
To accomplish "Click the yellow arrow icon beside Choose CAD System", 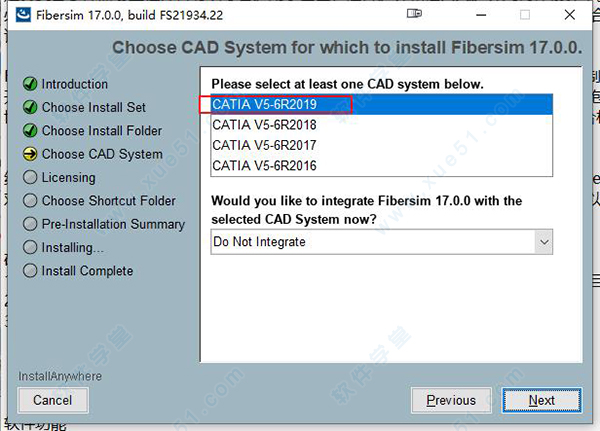I will (x=30, y=154).
